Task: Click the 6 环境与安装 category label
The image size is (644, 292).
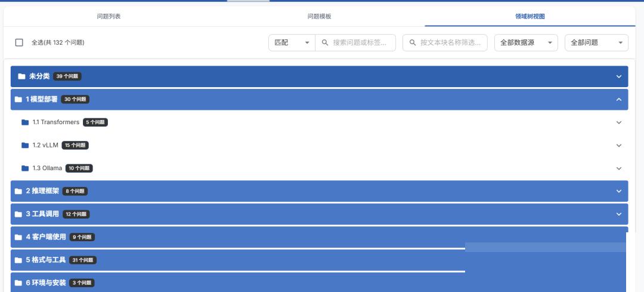Action: pyautogui.click(x=45, y=282)
